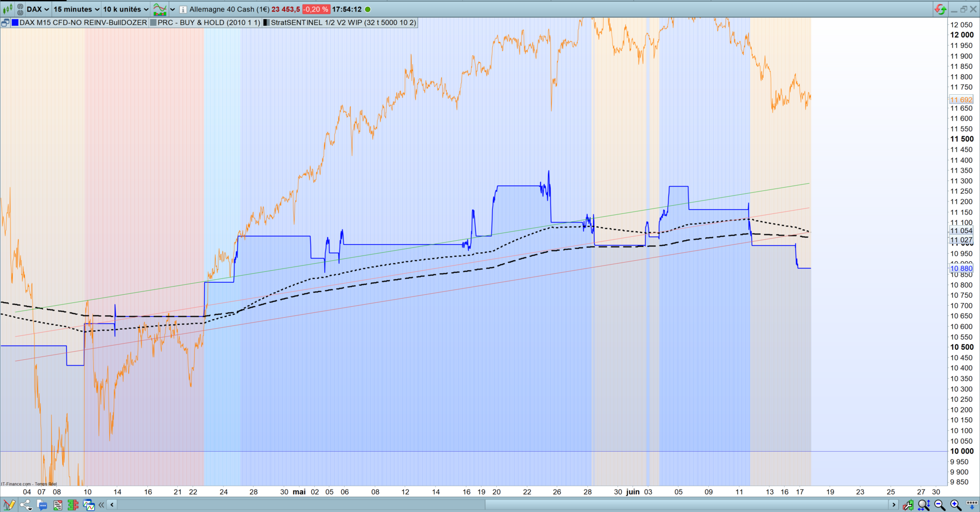Open the chat comments icon
The height and width of the screenshot is (512, 980).
tap(42, 505)
